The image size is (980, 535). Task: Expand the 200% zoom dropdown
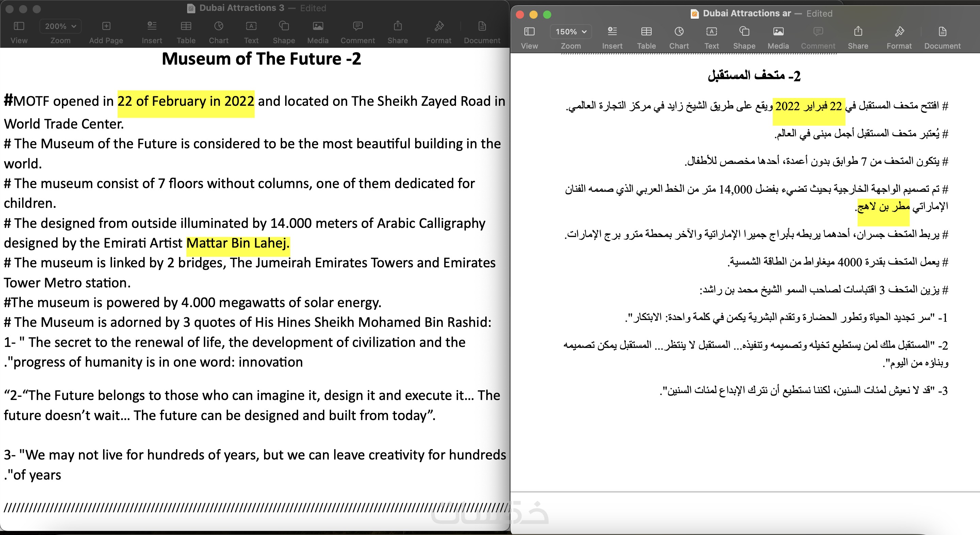point(60,26)
